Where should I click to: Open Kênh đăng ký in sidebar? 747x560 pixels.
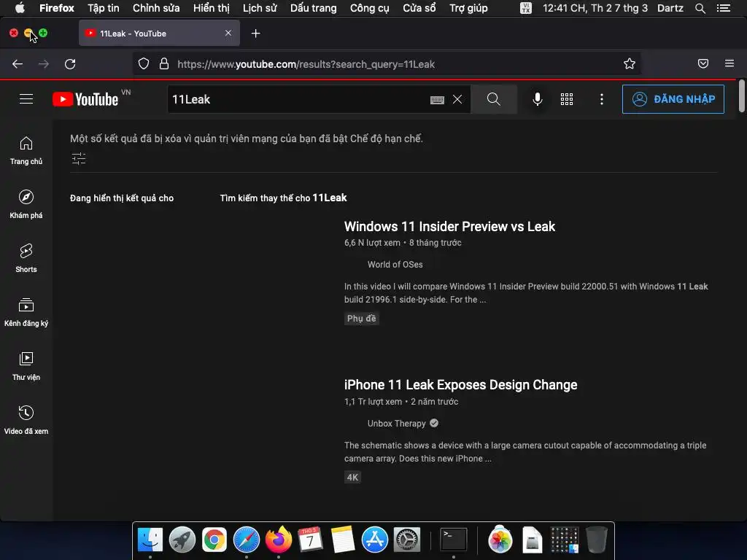point(26,312)
